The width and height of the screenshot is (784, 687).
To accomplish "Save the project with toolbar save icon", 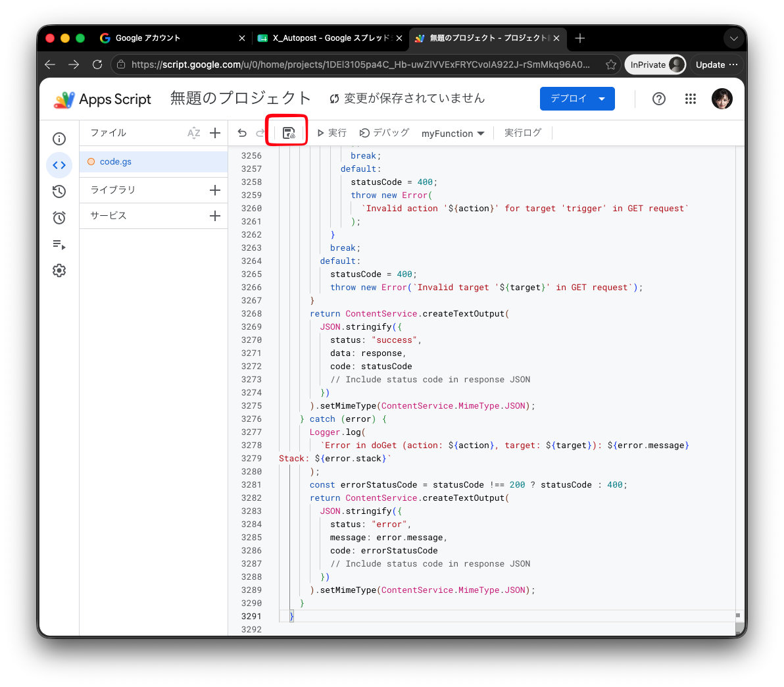I will (x=289, y=133).
